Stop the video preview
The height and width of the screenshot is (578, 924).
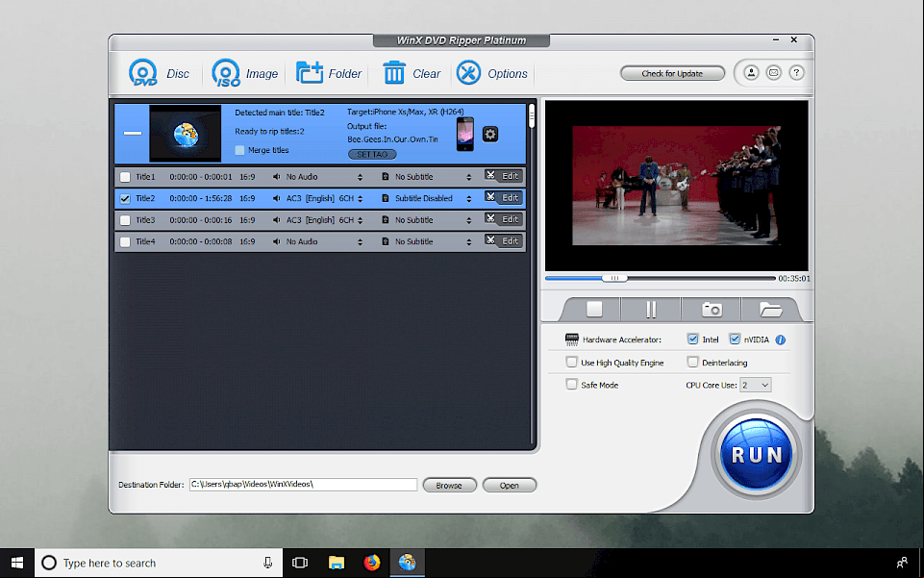[x=594, y=310]
